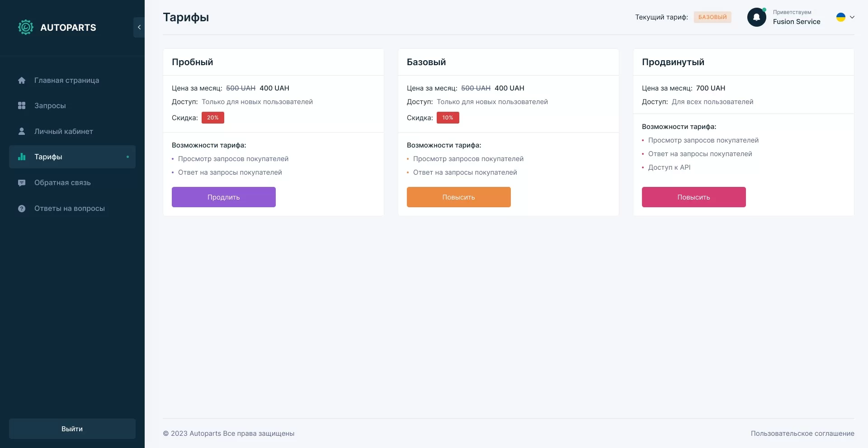
Task: Open Запросы in the sidebar
Action: (x=72, y=105)
